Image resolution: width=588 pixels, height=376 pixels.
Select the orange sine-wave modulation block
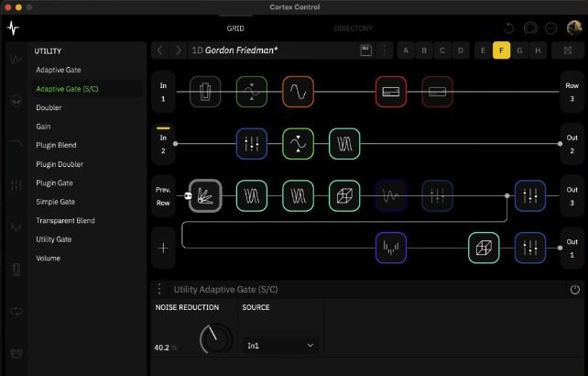[299, 92]
